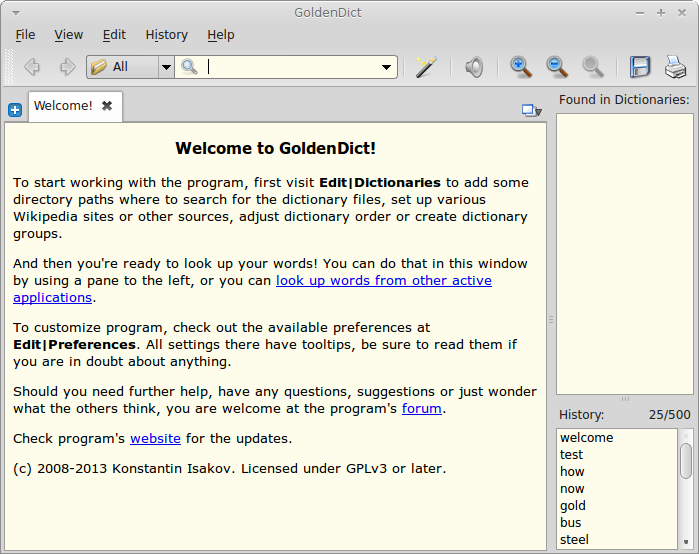Select 'how' in the History list
Screen dimensions: 699x554
[x=617, y=472]
